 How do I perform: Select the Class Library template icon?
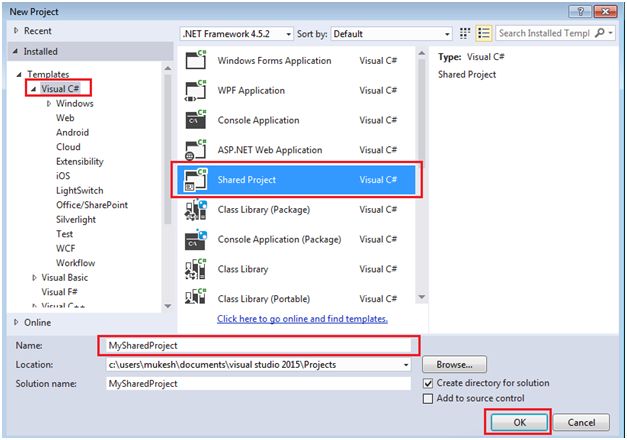pyautogui.click(x=196, y=269)
